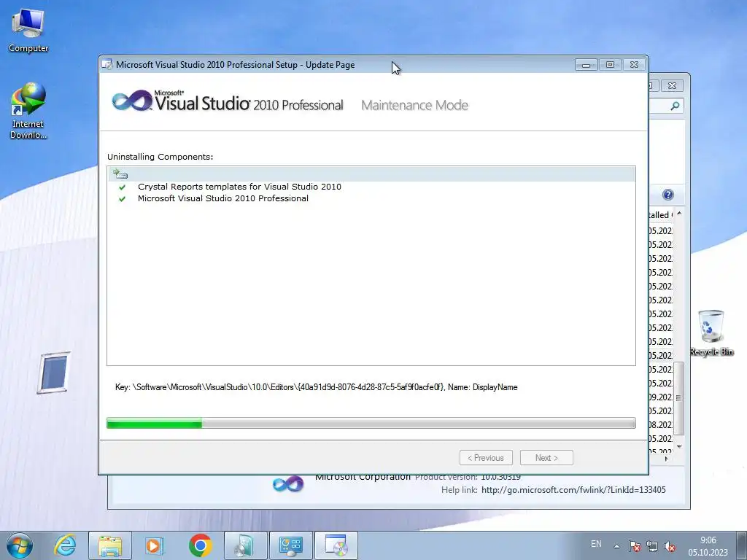Open the Computer desktop icon

point(28,31)
